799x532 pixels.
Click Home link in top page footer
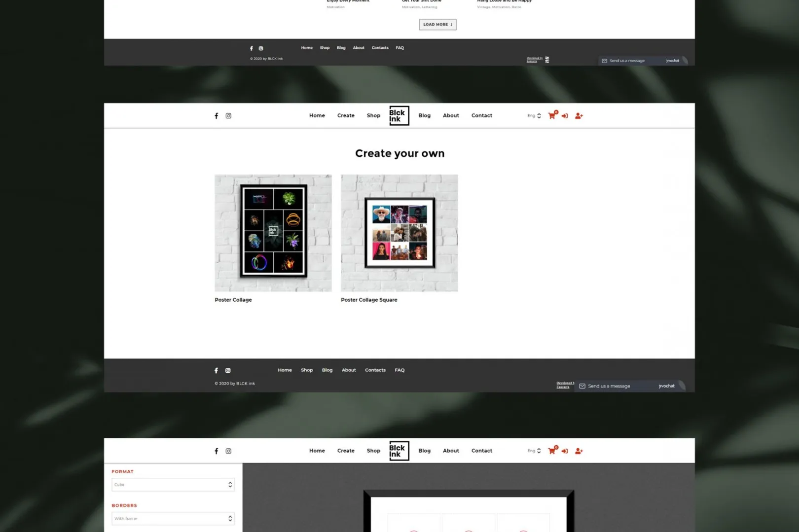tap(307, 48)
